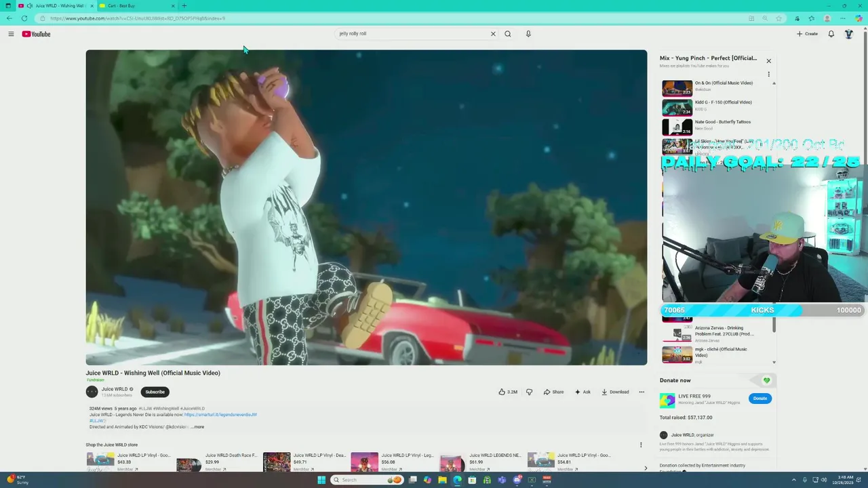The height and width of the screenshot is (488, 868).
Task: Open Juice WRLD store options menu
Action: (x=641, y=445)
